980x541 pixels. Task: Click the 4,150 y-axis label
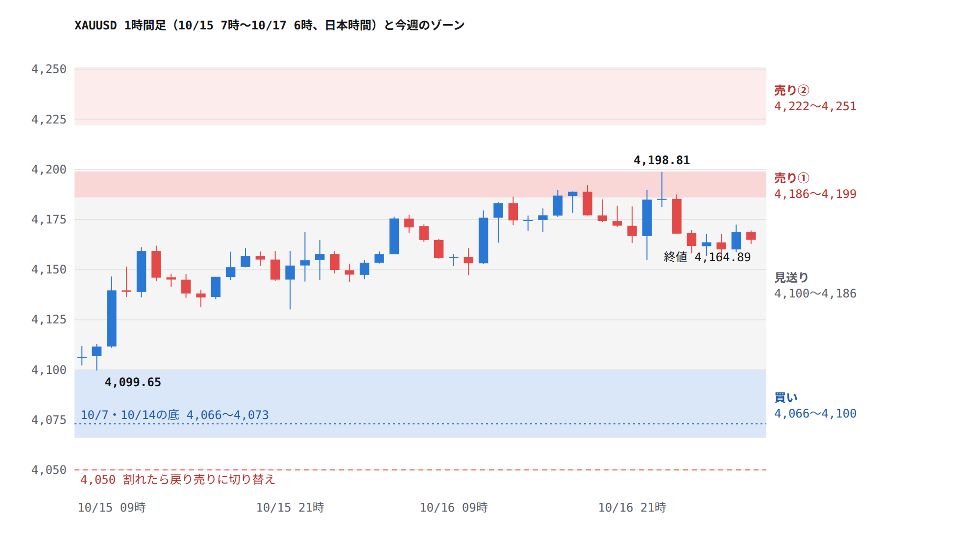point(49,270)
